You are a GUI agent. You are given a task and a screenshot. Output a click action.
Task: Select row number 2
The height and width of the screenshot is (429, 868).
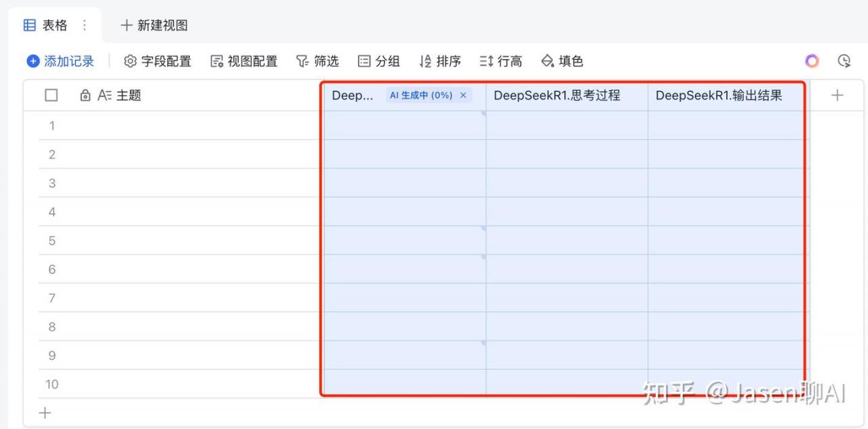52,155
